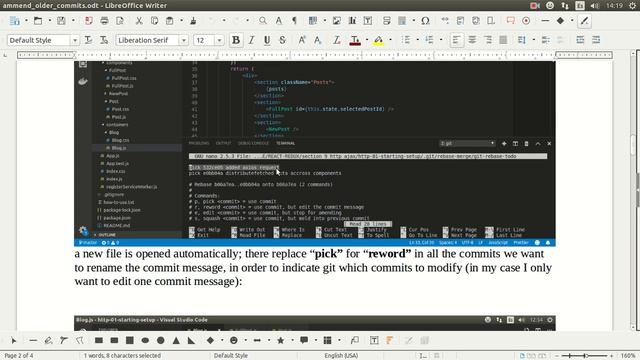Open Font Size dropdown arrow

(x=219, y=40)
